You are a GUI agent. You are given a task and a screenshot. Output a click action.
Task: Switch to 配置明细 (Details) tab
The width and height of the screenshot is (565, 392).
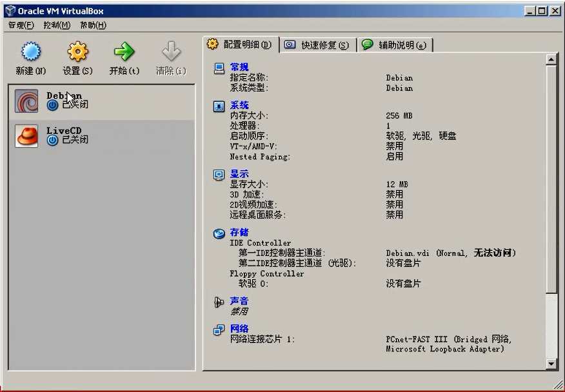click(x=241, y=44)
